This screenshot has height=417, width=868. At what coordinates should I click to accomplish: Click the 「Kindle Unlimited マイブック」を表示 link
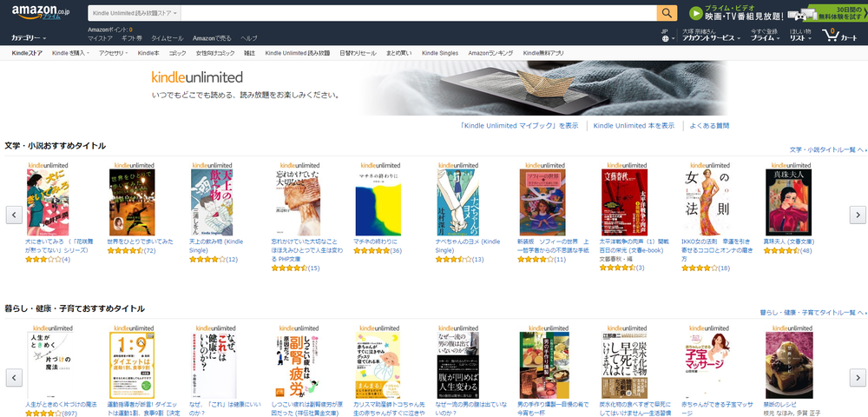[x=519, y=126]
